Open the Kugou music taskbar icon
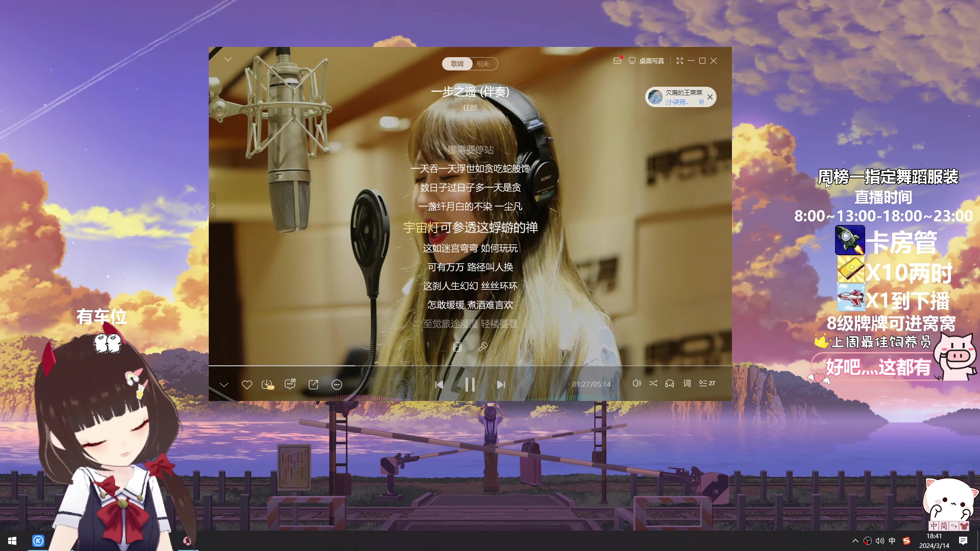 pos(38,541)
